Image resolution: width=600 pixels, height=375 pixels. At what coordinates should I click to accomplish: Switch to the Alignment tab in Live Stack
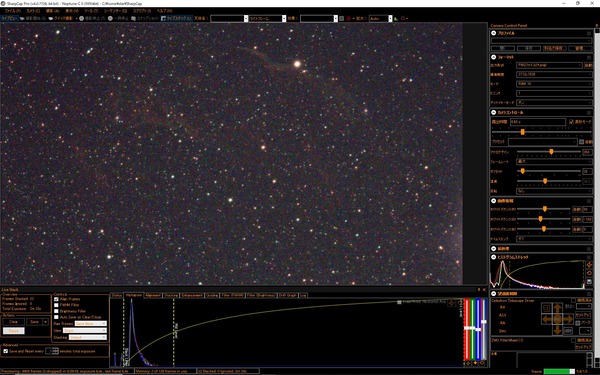click(153, 295)
